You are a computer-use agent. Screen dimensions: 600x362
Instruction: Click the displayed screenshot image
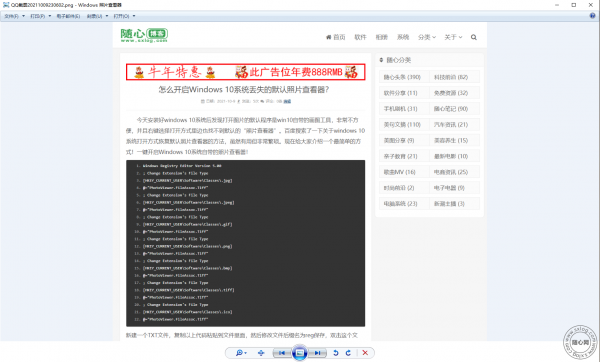coord(300,181)
